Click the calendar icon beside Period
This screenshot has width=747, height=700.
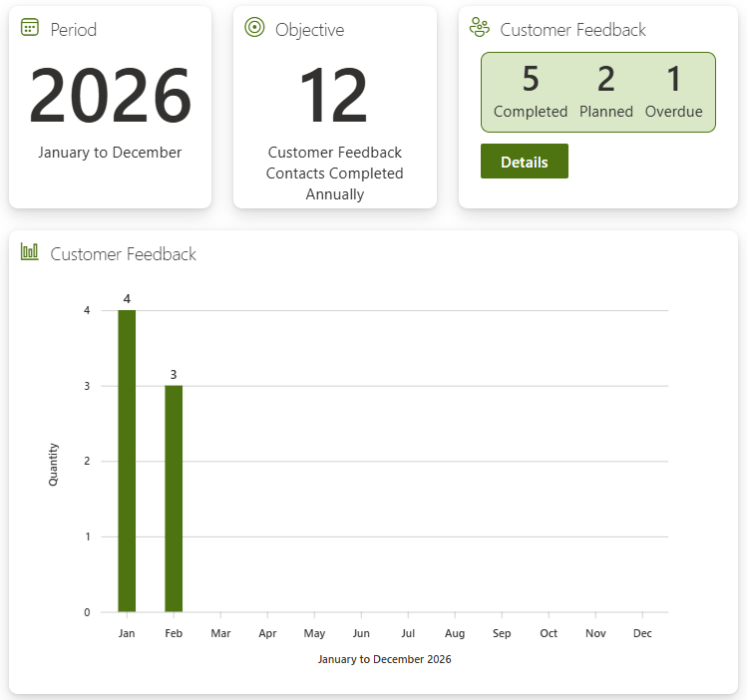[30, 28]
